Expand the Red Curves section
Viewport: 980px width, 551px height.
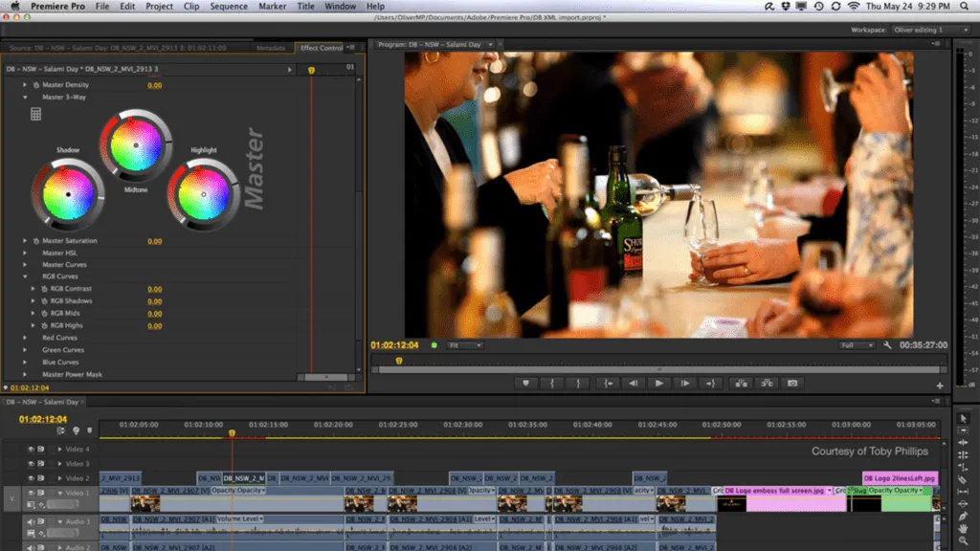[x=25, y=338]
